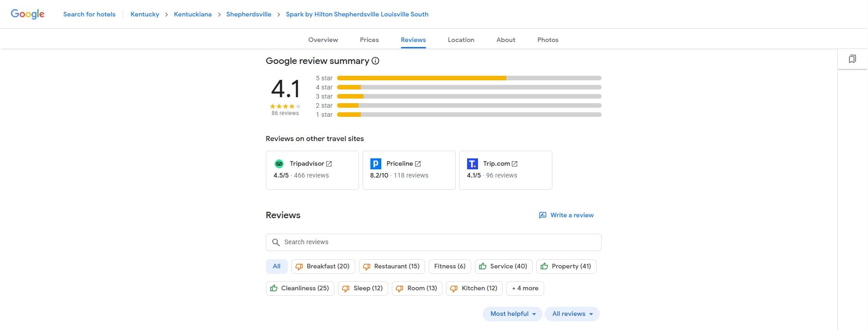
Task: Click the magnifier icon in Search reviews
Action: tap(276, 242)
